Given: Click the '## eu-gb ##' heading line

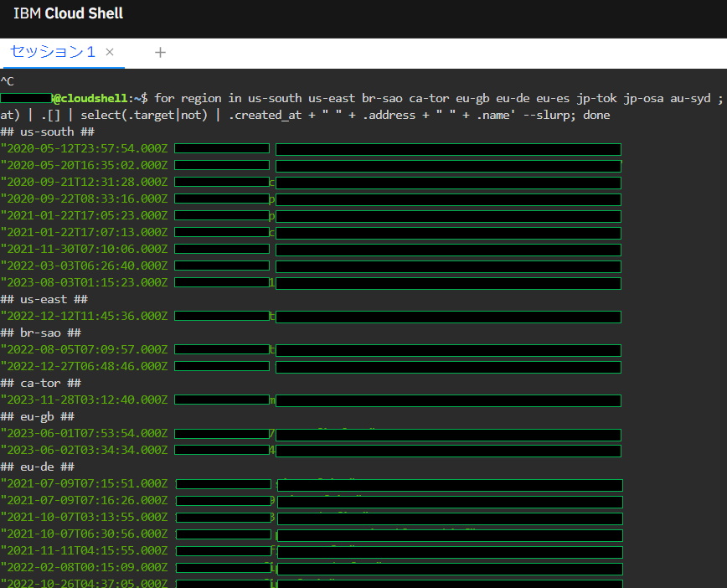Looking at the screenshot, I should [x=38, y=417].
